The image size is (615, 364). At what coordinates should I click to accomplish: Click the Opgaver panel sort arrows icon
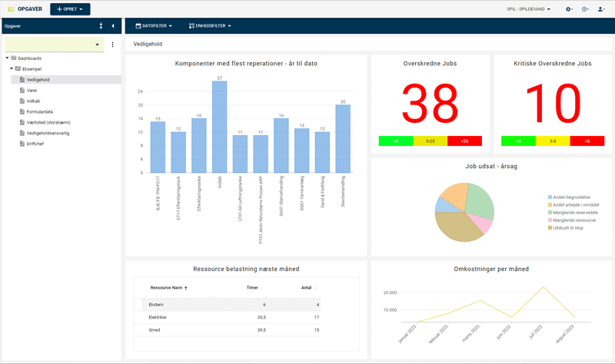tap(101, 26)
